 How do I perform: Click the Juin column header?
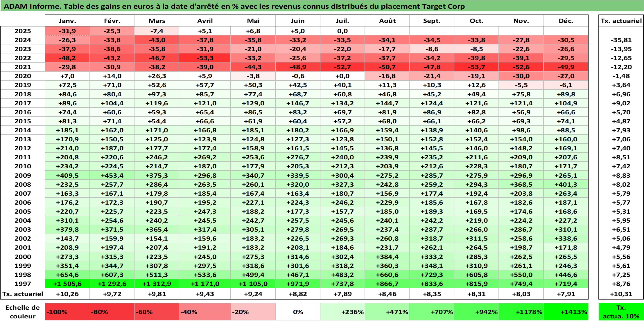pyautogui.click(x=298, y=21)
